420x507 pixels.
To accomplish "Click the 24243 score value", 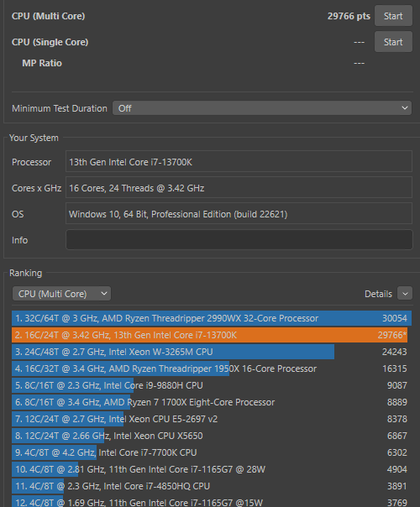I will (395, 352).
